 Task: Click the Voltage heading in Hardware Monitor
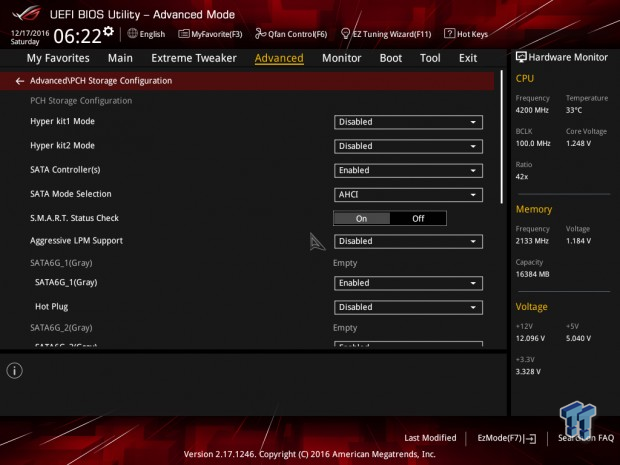click(531, 307)
